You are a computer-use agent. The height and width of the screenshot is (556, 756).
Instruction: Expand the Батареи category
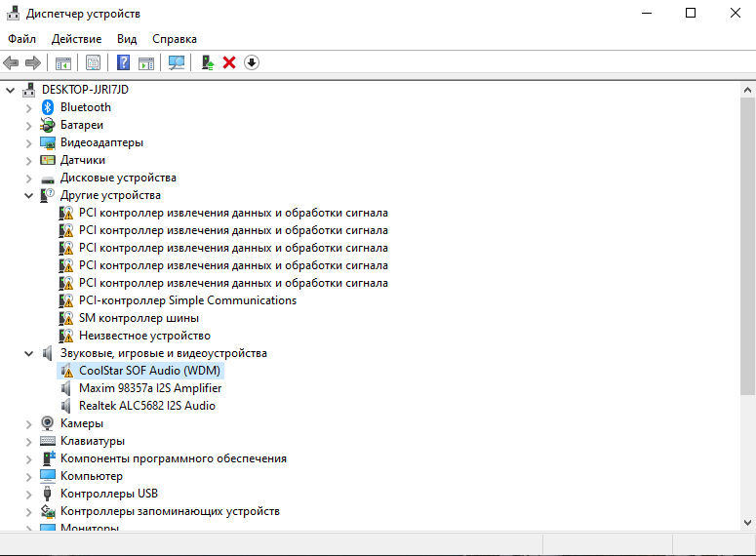click(x=28, y=125)
